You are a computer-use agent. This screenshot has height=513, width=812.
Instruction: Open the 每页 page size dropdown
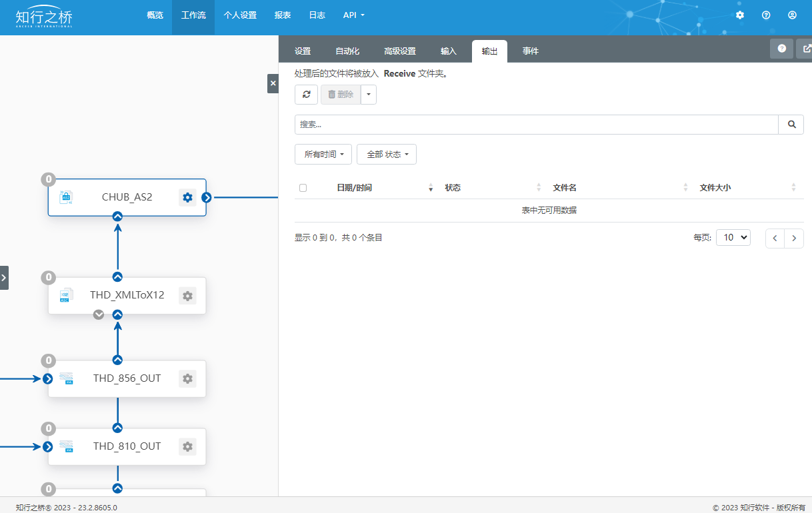733,237
